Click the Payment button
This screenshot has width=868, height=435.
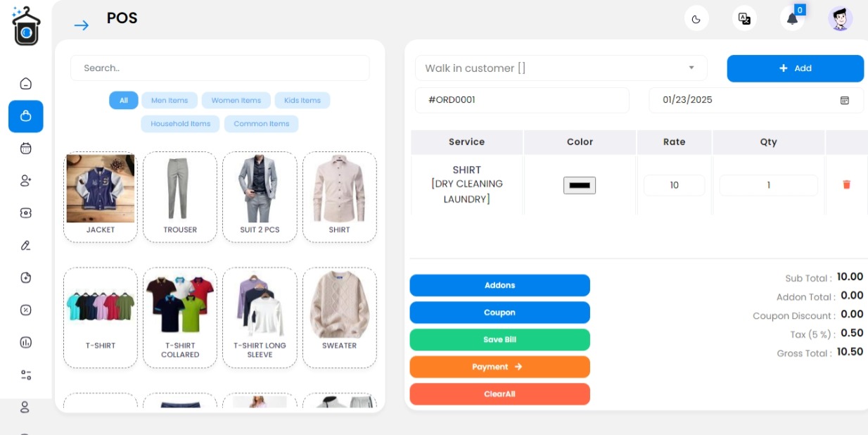tap(499, 367)
